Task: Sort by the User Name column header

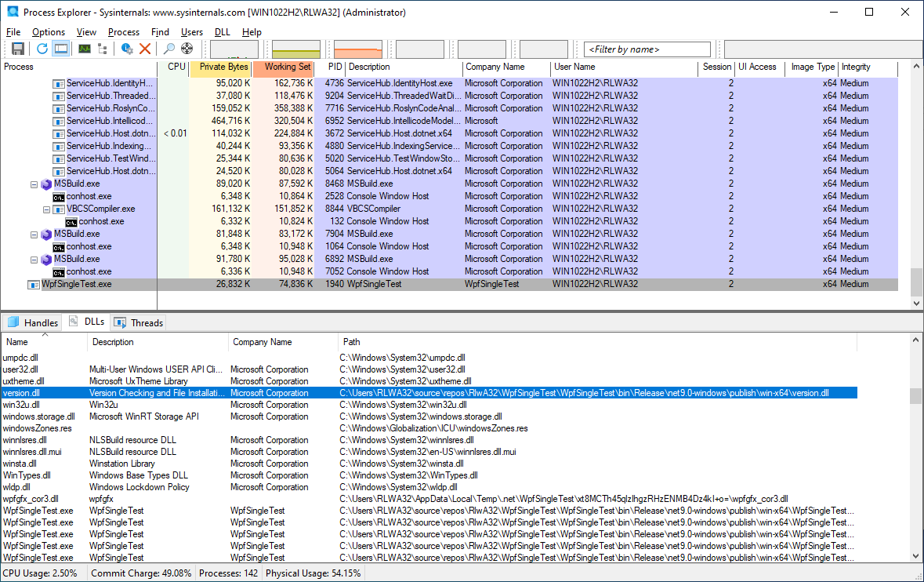Action: (624, 67)
